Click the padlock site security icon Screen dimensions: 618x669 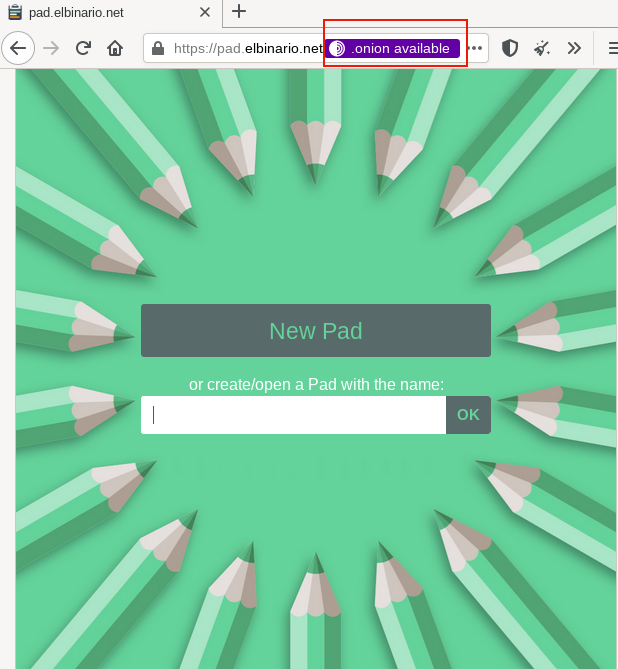(158, 48)
